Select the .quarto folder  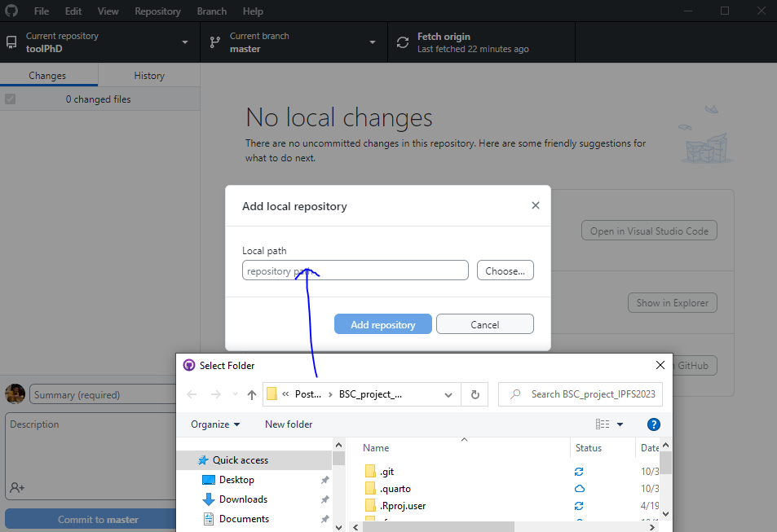pyautogui.click(x=395, y=489)
